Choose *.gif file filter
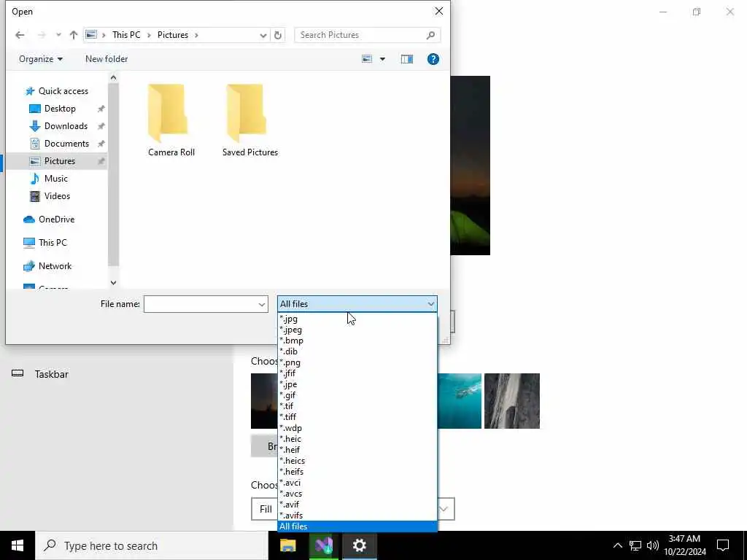The width and height of the screenshot is (747, 560). tap(357, 396)
